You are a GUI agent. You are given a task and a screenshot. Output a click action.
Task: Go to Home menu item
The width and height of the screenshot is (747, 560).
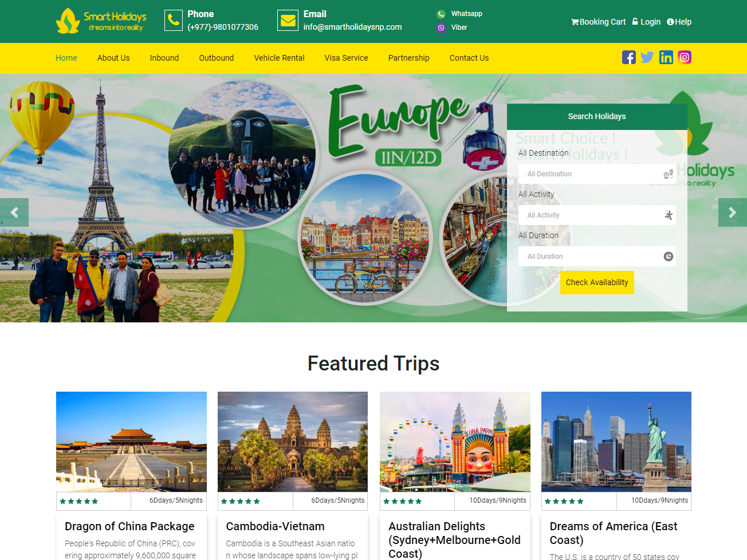pyautogui.click(x=66, y=58)
